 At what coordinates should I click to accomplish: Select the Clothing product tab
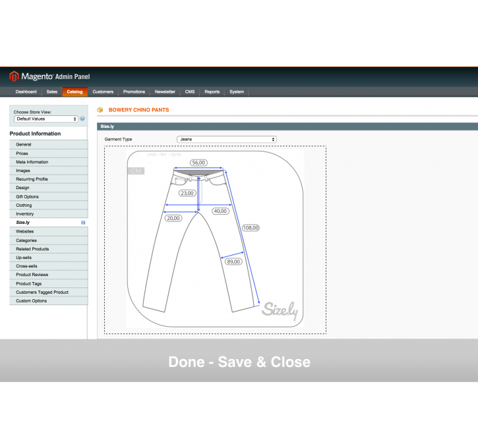tap(49, 206)
